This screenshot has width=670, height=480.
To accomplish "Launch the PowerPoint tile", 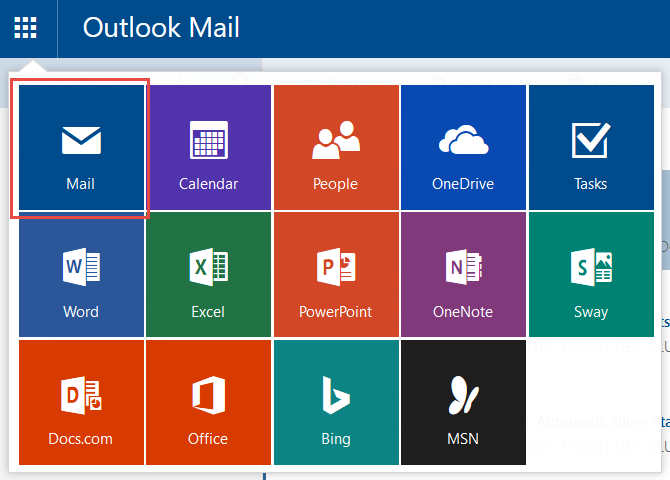I will (336, 274).
